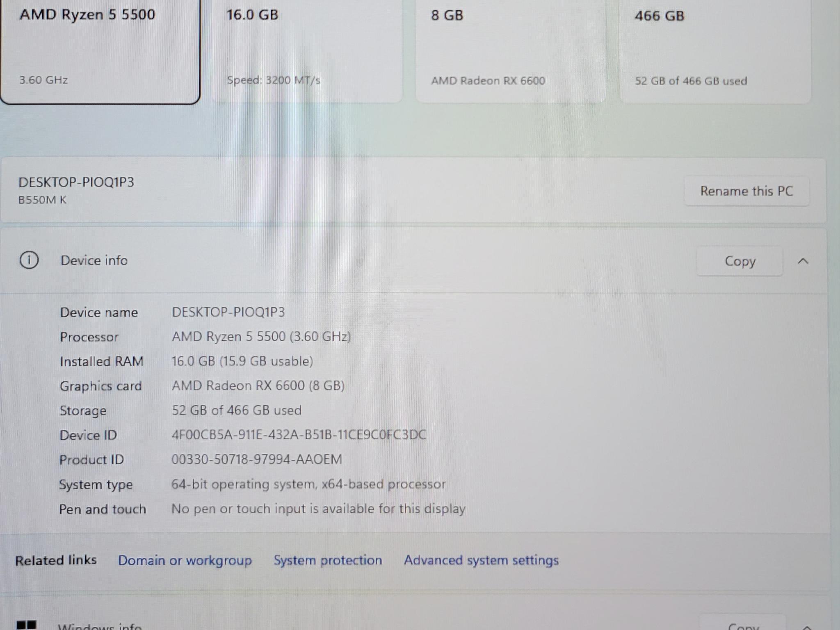Image resolution: width=840 pixels, height=630 pixels.
Task: Open Domain or workgroup link
Action: (x=185, y=560)
